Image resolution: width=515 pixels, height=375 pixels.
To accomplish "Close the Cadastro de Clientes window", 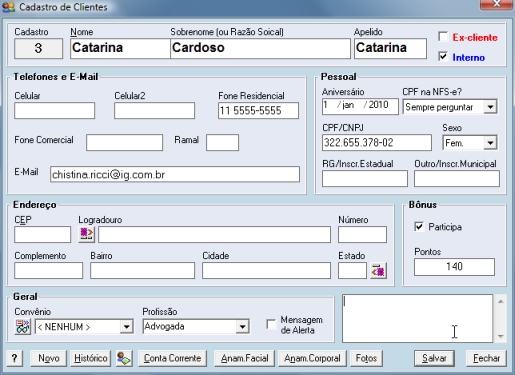I will [x=496, y=4].
